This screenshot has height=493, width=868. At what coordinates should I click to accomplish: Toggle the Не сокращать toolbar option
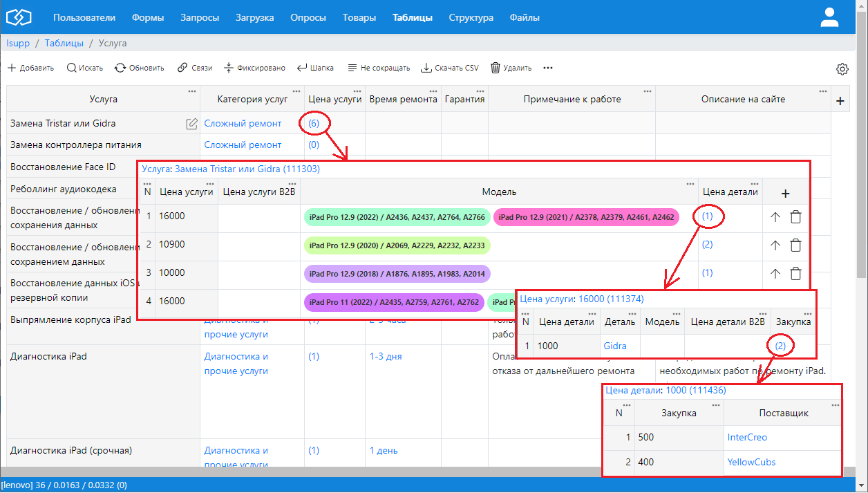(x=378, y=68)
